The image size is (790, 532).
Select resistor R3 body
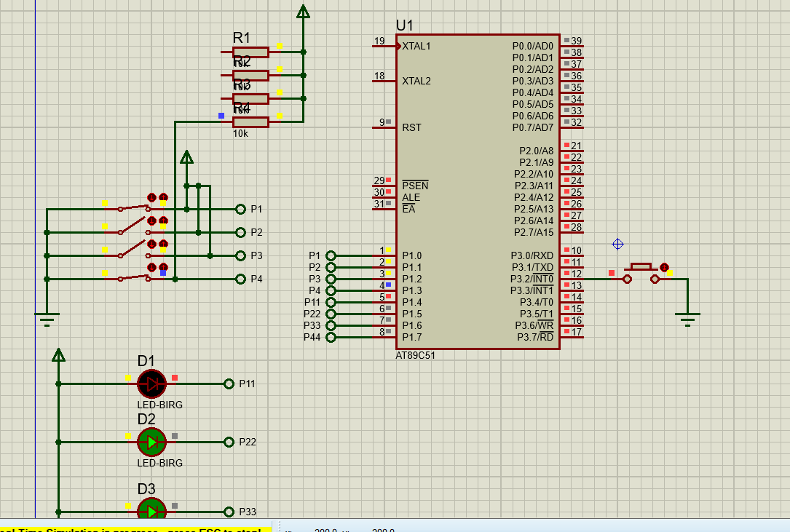click(x=250, y=99)
